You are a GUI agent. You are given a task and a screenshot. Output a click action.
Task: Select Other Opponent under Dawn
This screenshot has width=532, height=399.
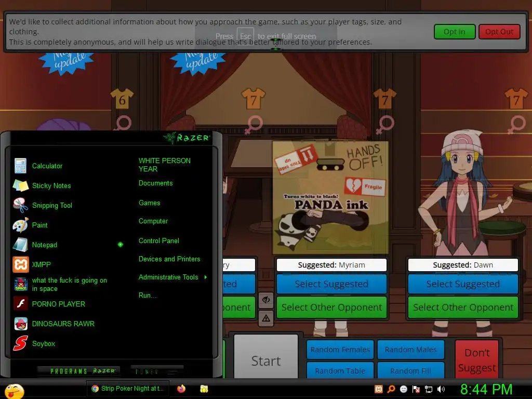tap(463, 308)
